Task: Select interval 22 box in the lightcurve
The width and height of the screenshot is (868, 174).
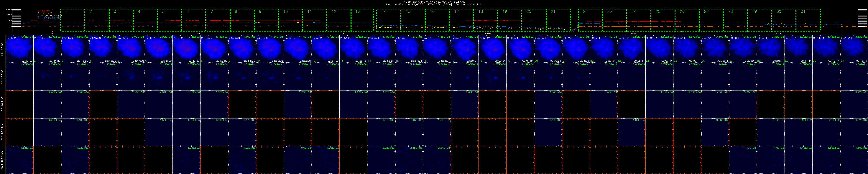Action: tap(590, 21)
